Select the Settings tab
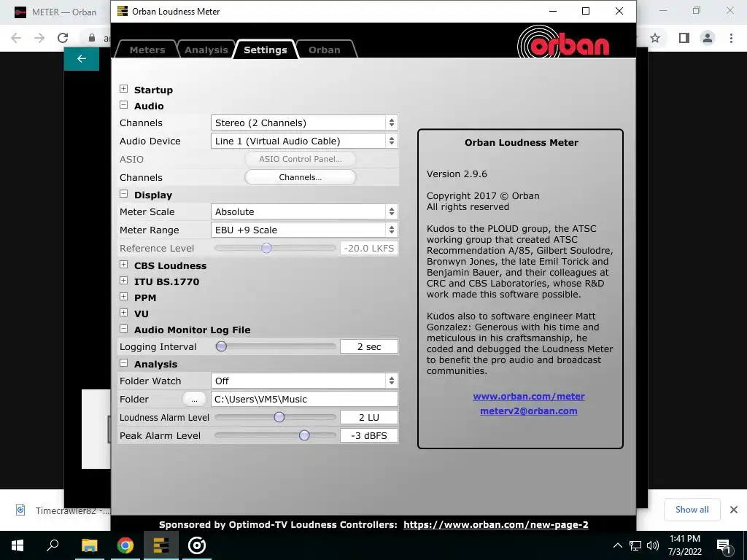 (266, 50)
